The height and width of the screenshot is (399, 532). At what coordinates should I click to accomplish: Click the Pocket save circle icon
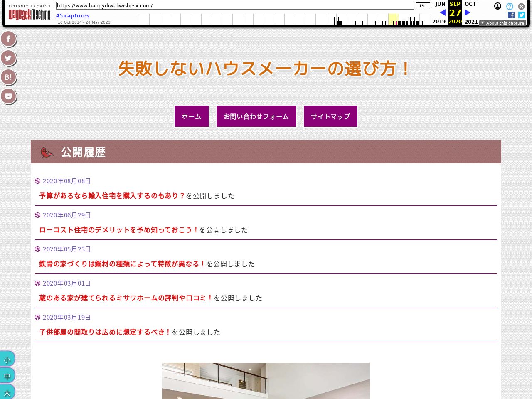click(8, 96)
